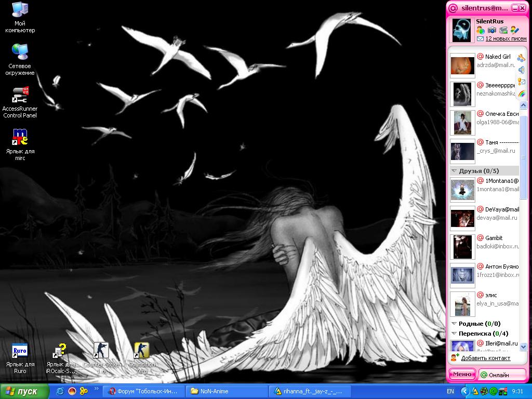Select the Gambit contact
This screenshot has height=399, width=532.
click(484, 246)
